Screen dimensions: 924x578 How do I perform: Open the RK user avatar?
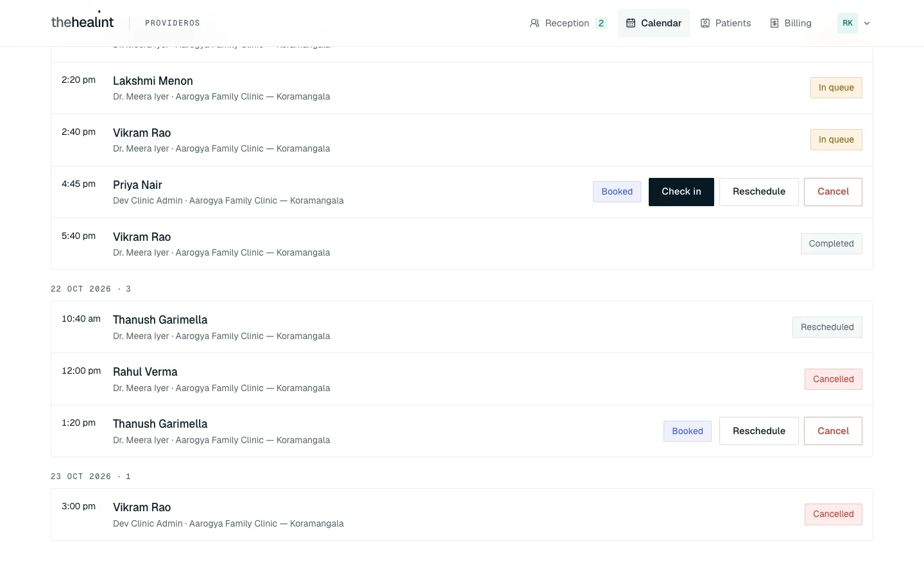[848, 23]
